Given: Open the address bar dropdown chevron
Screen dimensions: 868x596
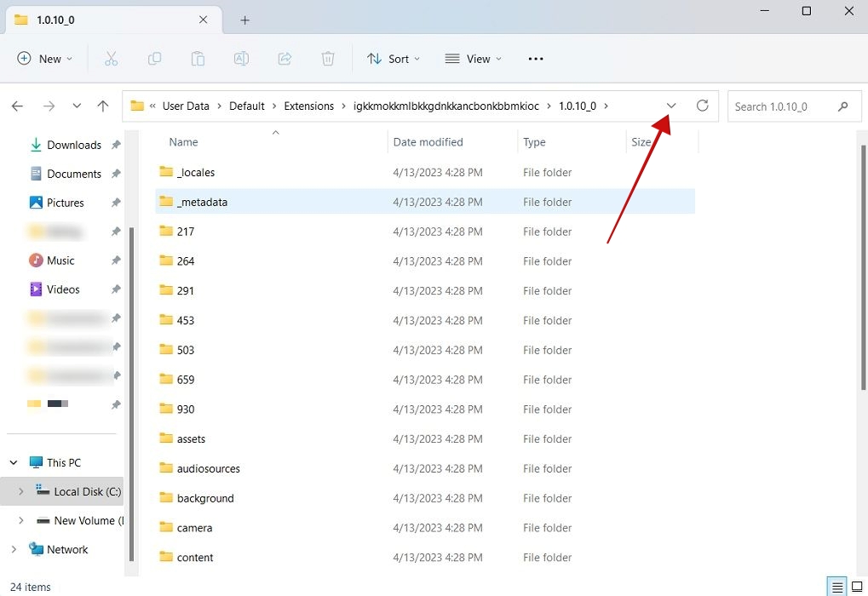Looking at the screenshot, I should coord(671,106).
